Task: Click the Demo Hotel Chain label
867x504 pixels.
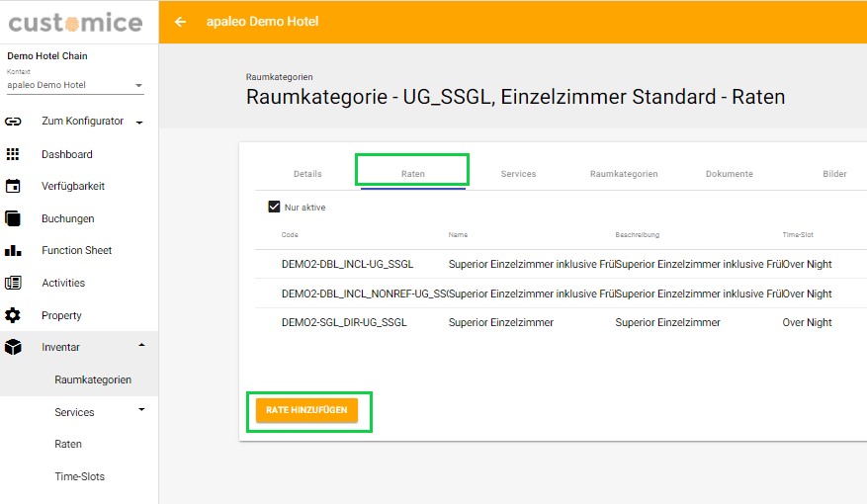Action: (47, 55)
